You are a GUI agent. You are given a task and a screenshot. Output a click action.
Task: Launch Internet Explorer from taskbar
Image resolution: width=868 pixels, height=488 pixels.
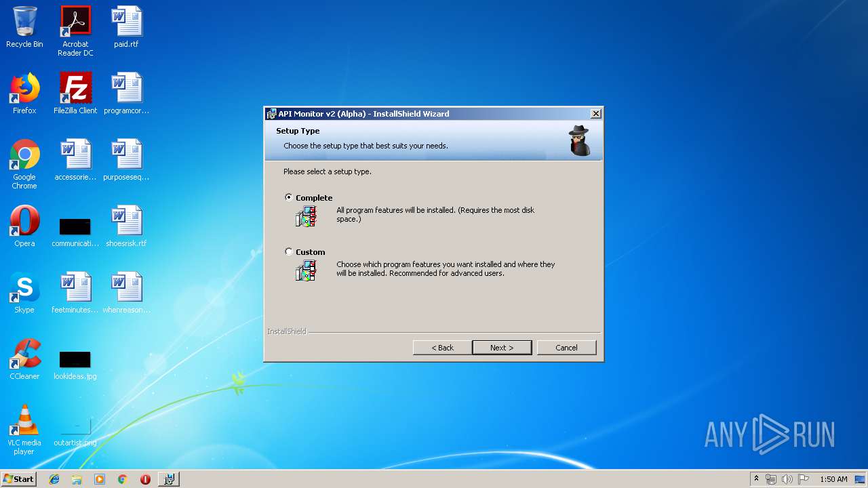54,479
